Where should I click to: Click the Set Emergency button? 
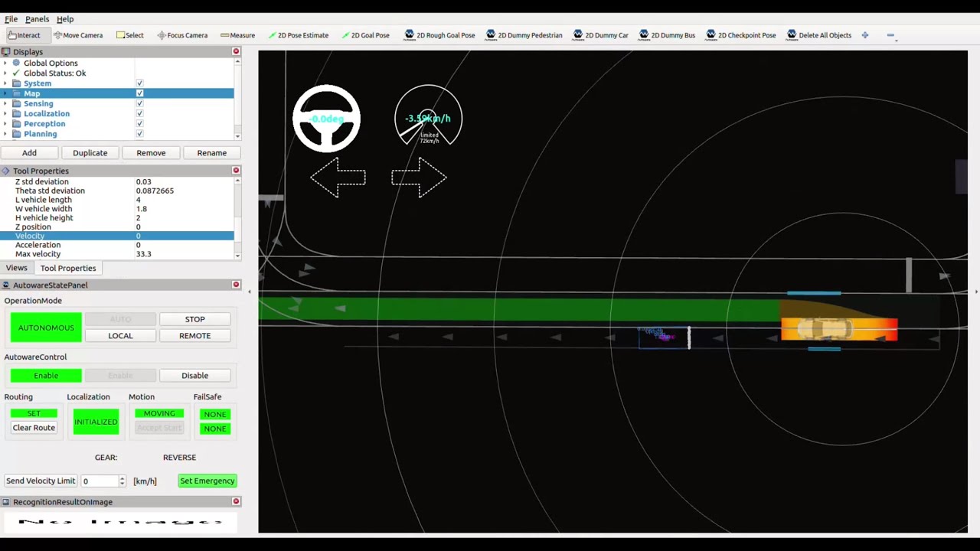[207, 481]
